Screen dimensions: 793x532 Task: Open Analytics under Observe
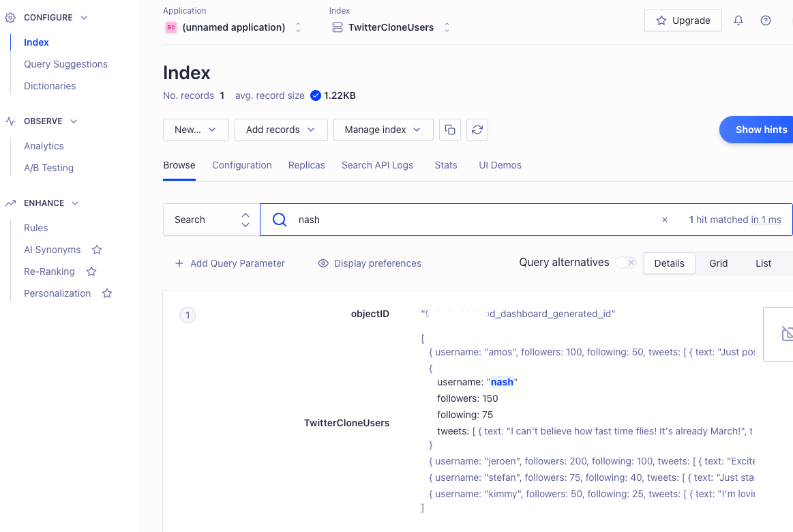point(44,146)
